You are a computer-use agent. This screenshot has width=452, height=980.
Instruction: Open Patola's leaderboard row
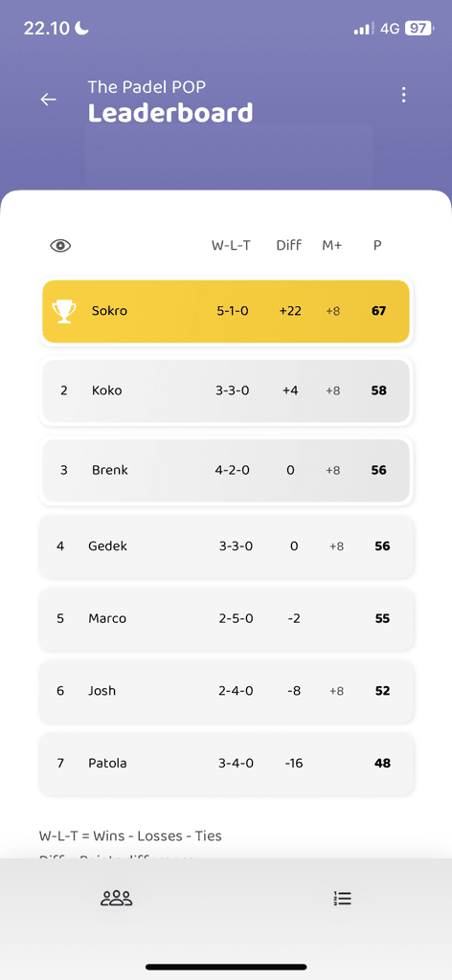click(226, 764)
